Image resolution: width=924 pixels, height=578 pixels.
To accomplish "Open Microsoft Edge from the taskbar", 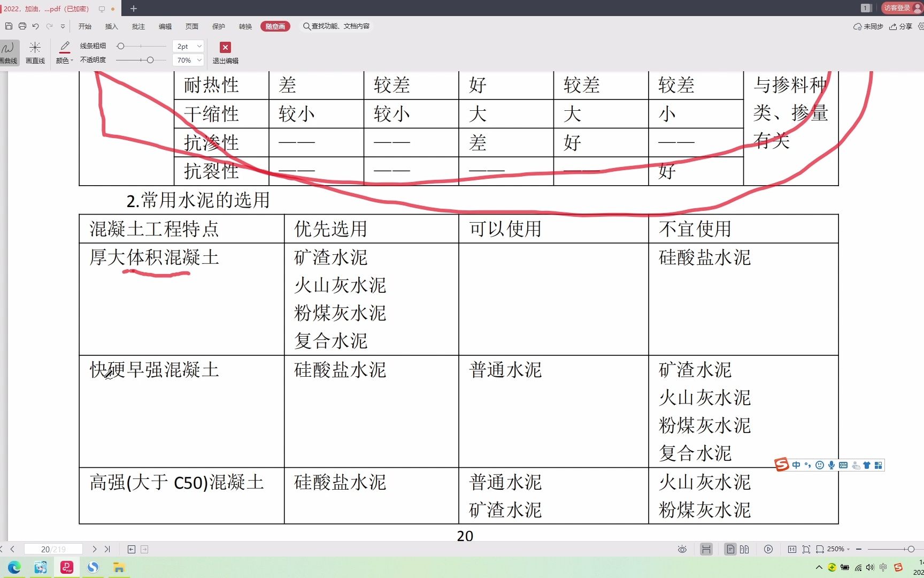I will [x=14, y=567].
